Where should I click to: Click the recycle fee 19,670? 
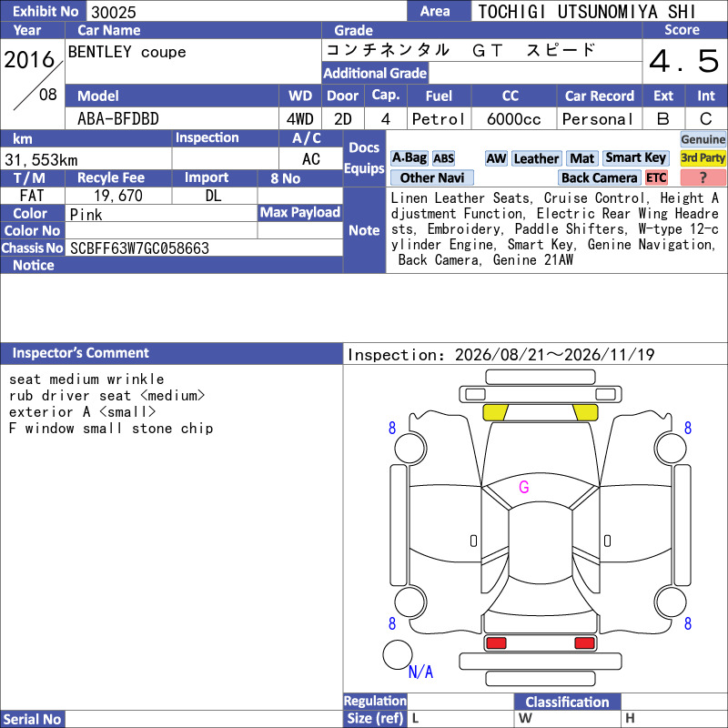pyautogui.click(x=118, y=196)
